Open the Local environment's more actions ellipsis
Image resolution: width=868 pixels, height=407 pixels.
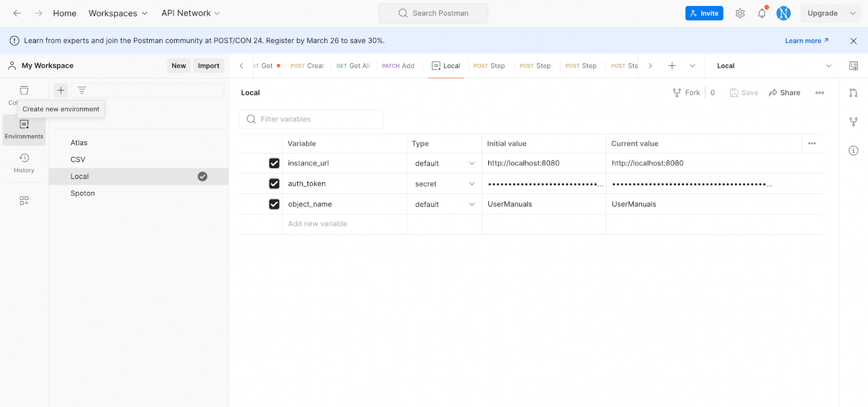(820, 93)
